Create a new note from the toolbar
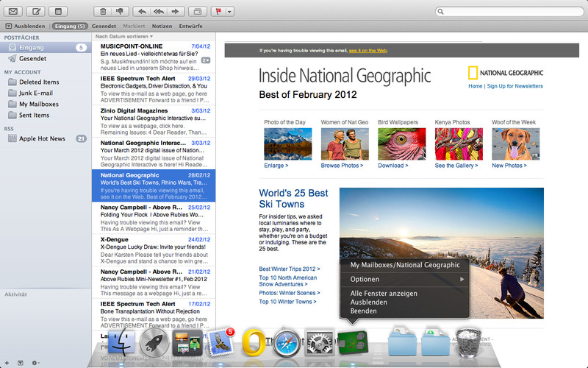 pos(58,11)
